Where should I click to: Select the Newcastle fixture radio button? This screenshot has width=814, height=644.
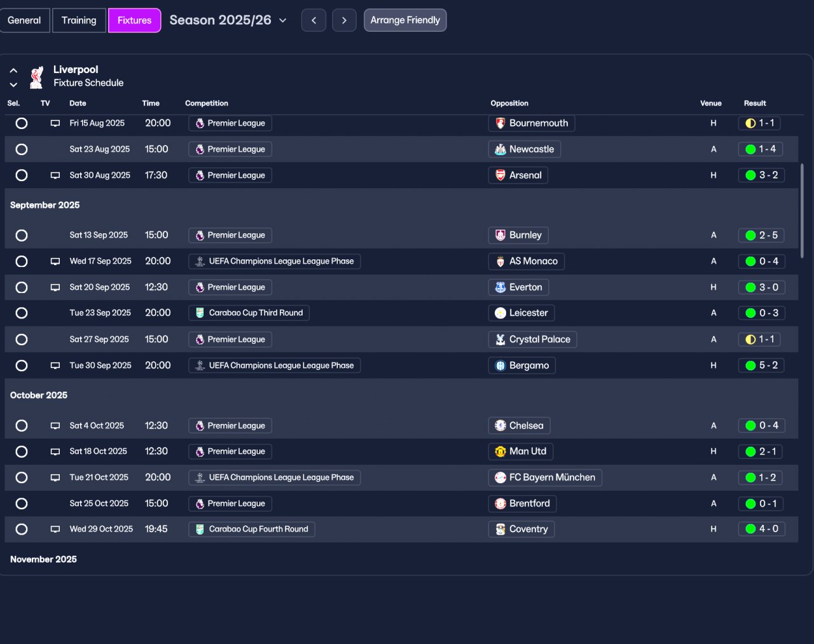click(x=22, y=149)
